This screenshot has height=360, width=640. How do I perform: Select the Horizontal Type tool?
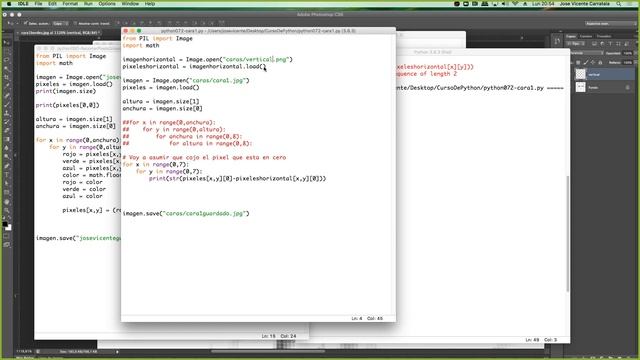(x=7, y=175)
